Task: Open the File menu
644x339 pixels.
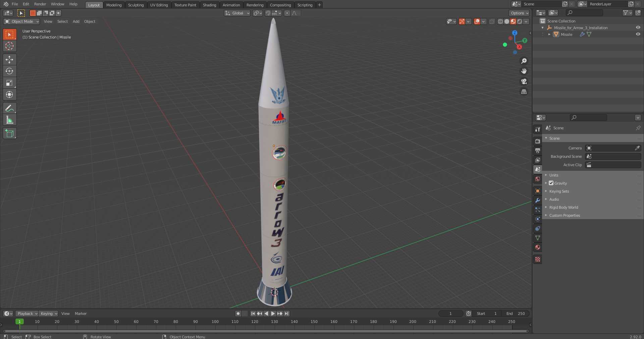Action: click(15, 4)
